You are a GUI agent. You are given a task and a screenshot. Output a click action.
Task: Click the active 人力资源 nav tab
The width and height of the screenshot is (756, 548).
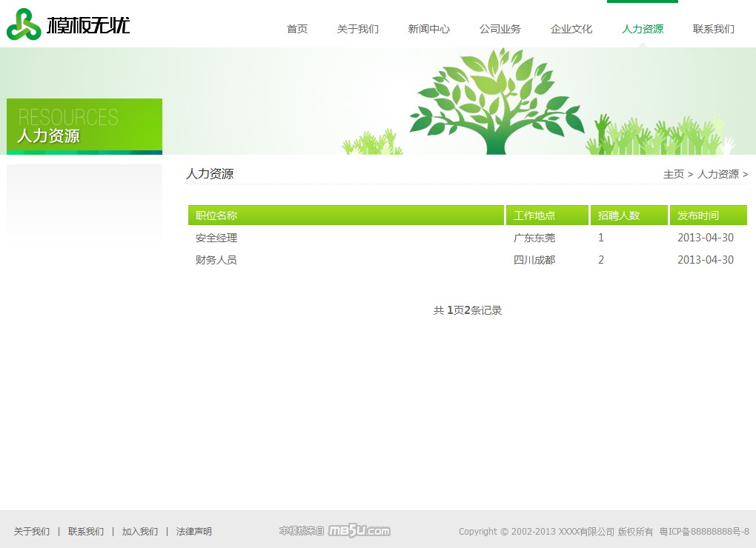(643, 29)
